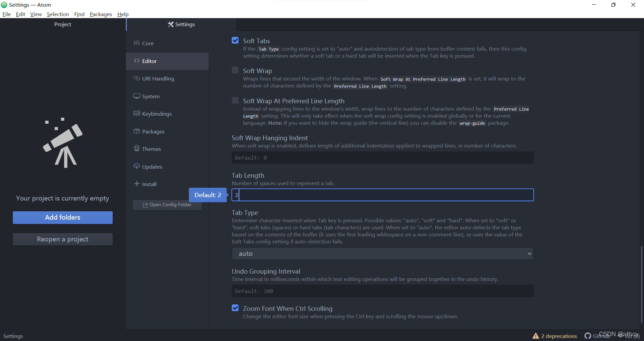The width and height of the screenshot is (644, 341).
Task: Expand the Tab Type dropdown set to auto
Action: (x=382, y=253)
